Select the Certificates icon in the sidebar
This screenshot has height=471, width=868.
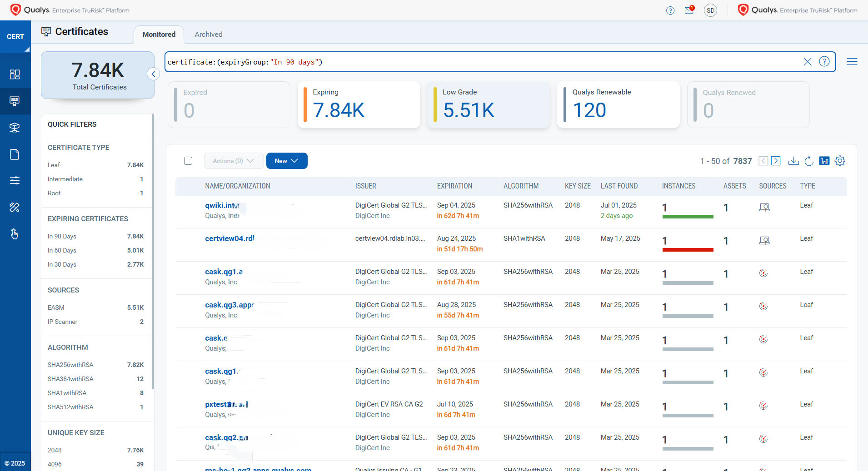(x=15, y=101)
